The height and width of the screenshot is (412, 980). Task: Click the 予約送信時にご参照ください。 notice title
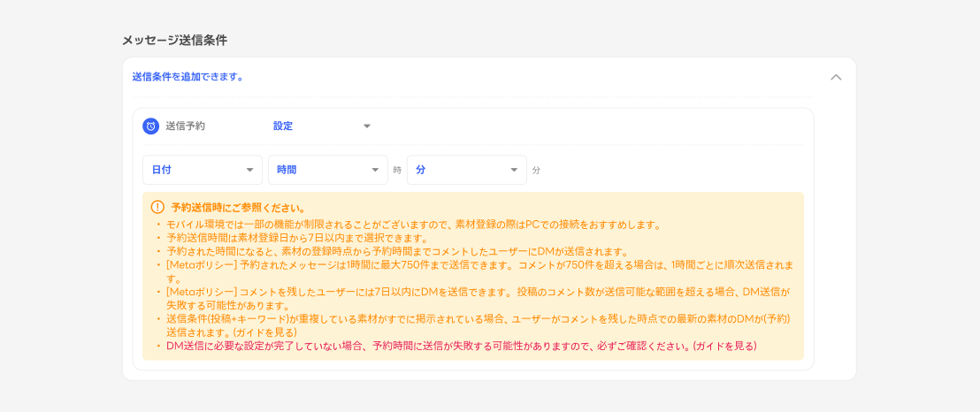tap(238, 208)
